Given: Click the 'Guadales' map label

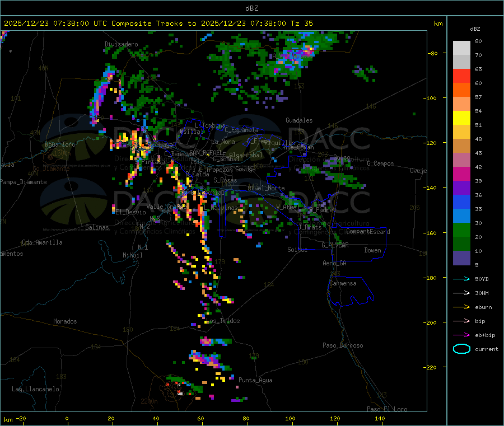Looking at the screenshot, I should point(299,120).
